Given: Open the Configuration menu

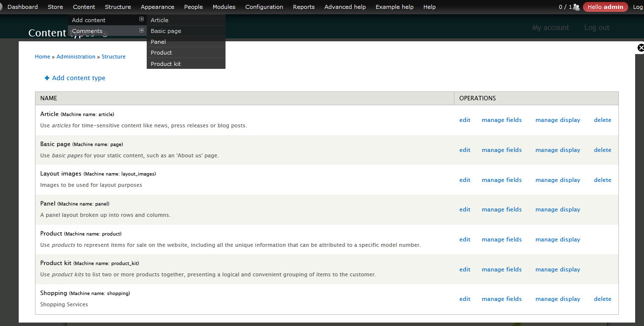Looking at the screenshot, I should 264,6.
